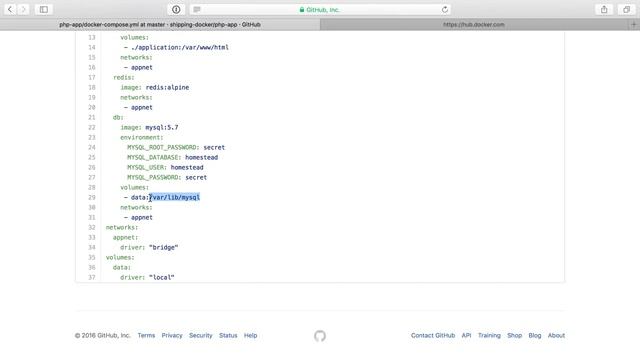
Task: Open the Help footer link
Action: click(250, 336)
